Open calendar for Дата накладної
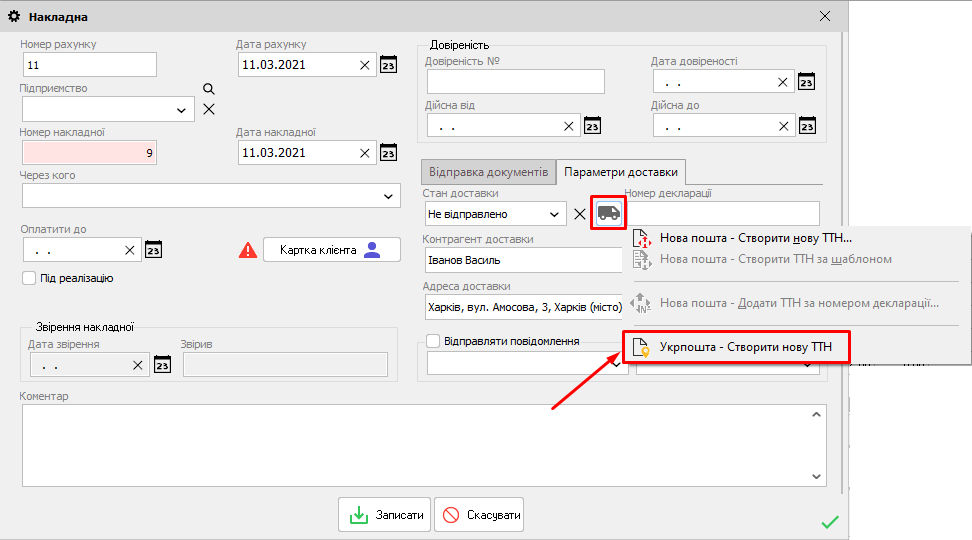Viewport: 972px width, 540px height. tap(389, 153)
